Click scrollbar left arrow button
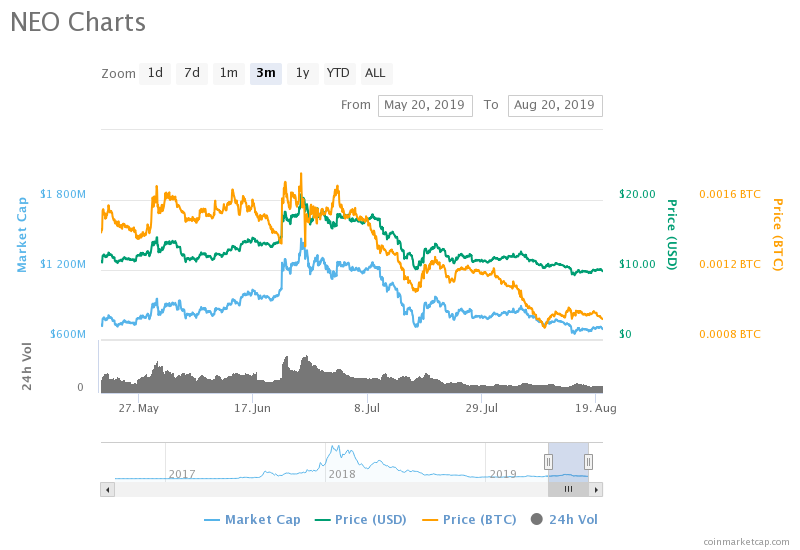 click(x=107, y=489)
